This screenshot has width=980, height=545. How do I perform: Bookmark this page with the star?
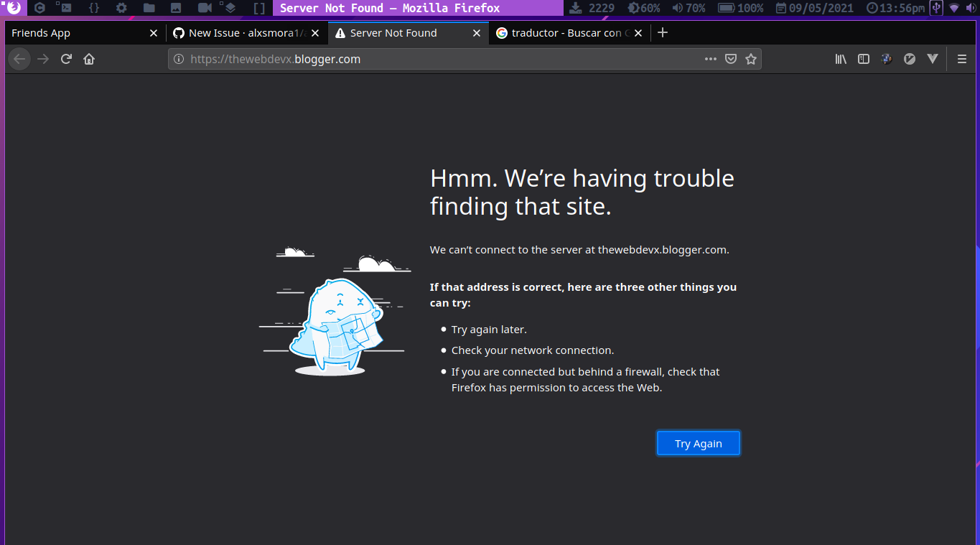[x=751, y=59]
